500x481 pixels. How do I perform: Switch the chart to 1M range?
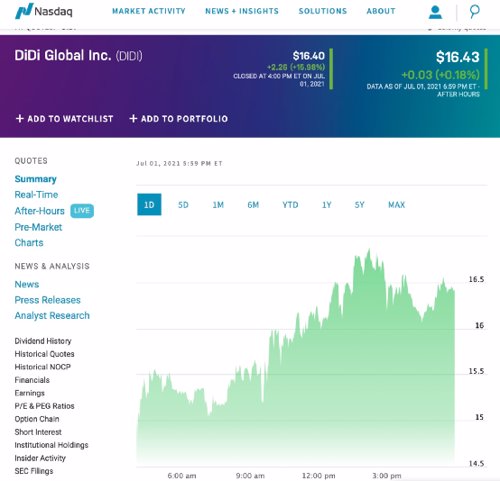point(218,205)
